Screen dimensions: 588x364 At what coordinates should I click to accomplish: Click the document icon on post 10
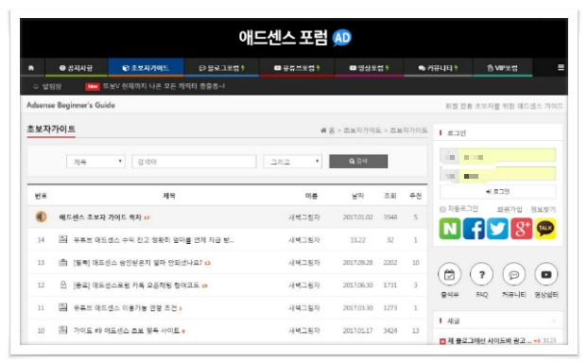pyautogui.click(x=63, y=330)
